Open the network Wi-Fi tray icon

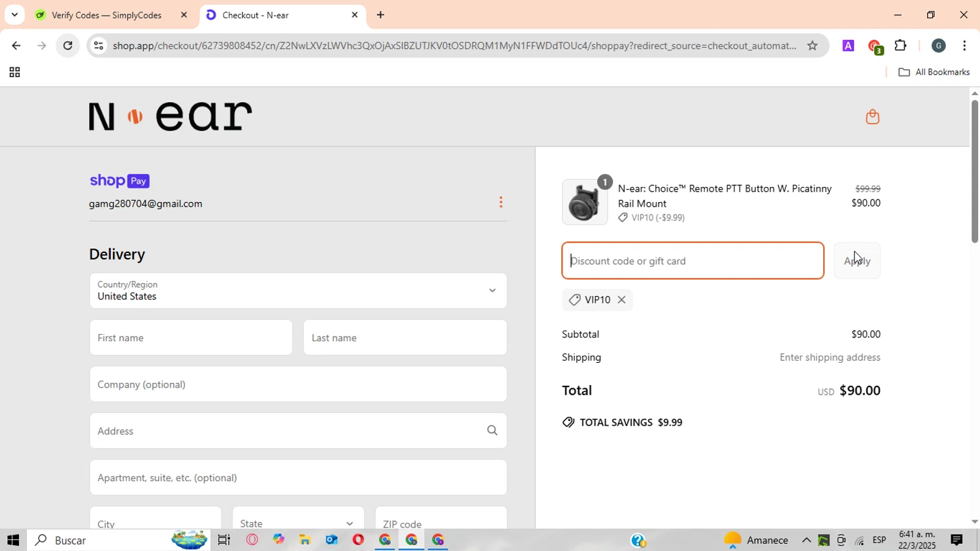(x=859, y=541)
